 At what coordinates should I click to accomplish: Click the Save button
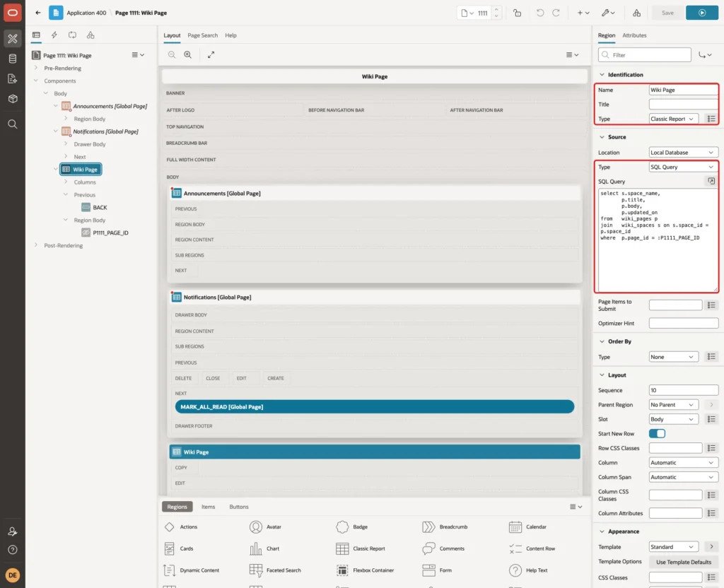pos(667,13)
